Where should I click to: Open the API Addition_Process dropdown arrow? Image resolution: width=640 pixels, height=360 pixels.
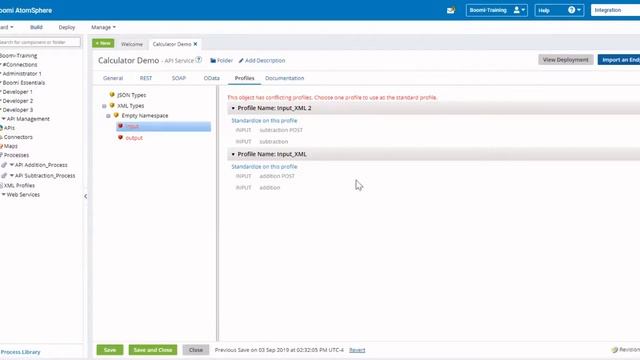[12, 165]
